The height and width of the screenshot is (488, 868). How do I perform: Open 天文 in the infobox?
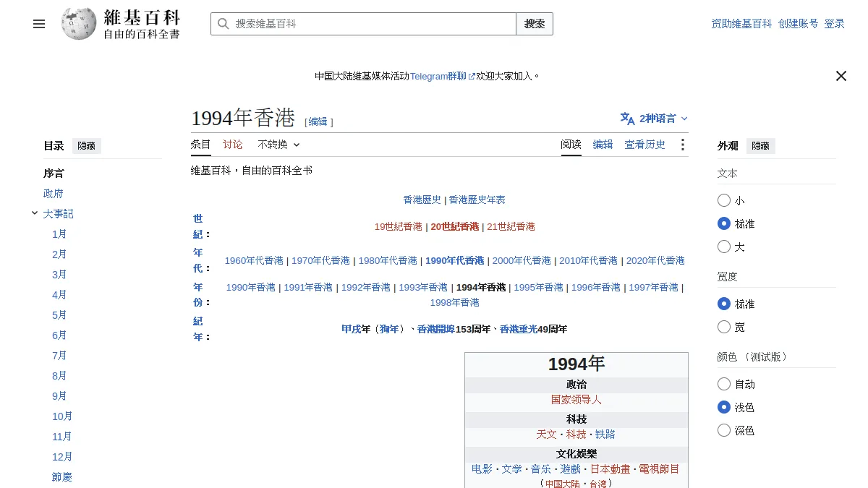coord(547,435)
